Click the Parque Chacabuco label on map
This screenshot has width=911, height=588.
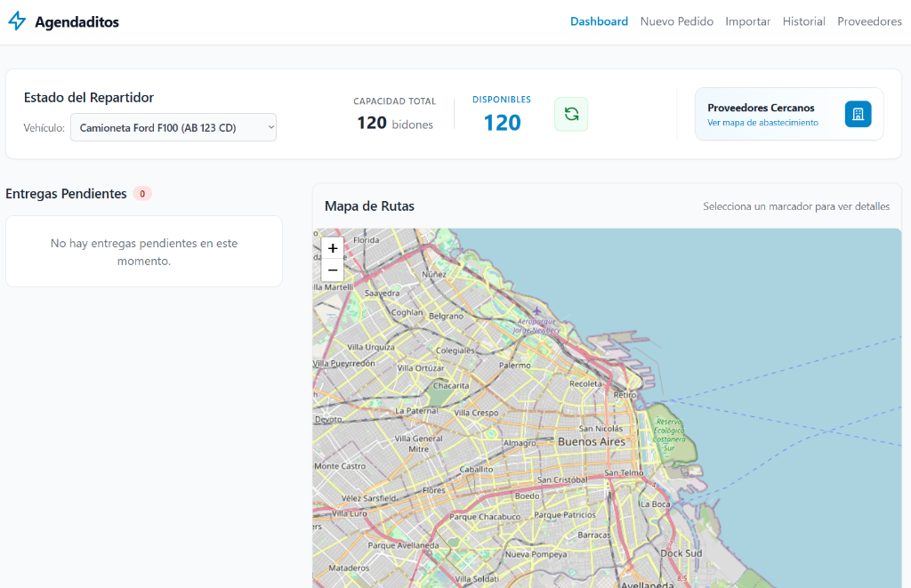[x=485, y=517]
